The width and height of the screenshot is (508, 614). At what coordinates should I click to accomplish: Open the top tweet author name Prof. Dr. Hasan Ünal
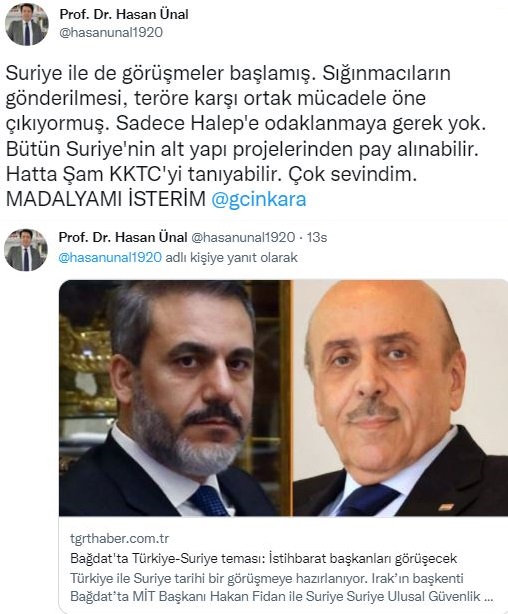(124, 14)
